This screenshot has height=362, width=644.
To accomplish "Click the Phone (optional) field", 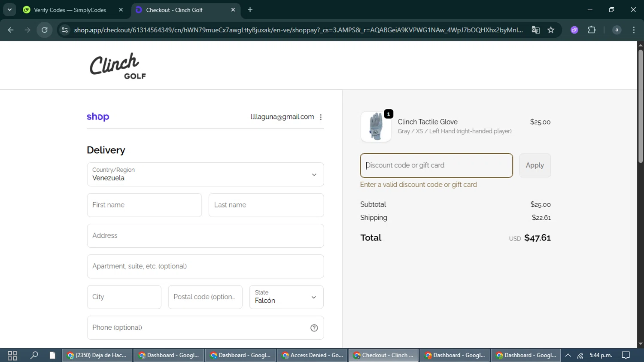I will click(x=205, y=328).
